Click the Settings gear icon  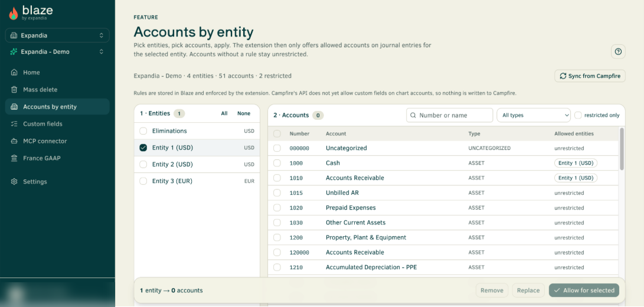coord(14,182)
